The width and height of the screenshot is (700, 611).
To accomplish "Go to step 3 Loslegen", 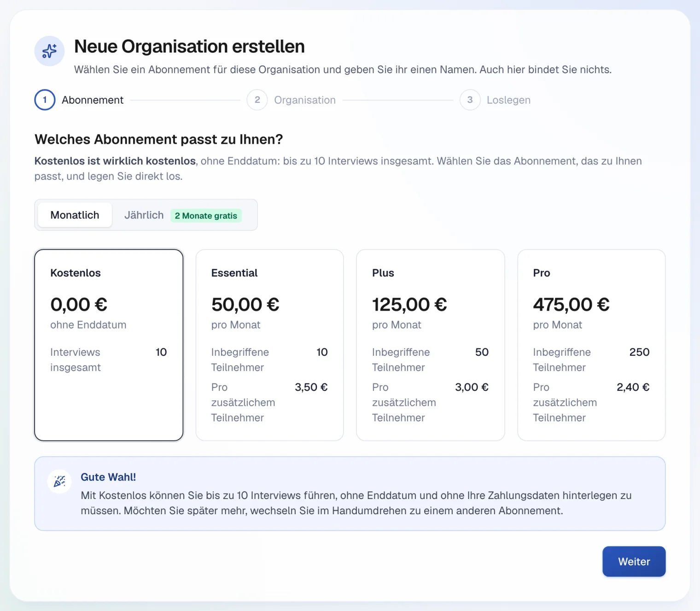I will [x=496, y=100].
